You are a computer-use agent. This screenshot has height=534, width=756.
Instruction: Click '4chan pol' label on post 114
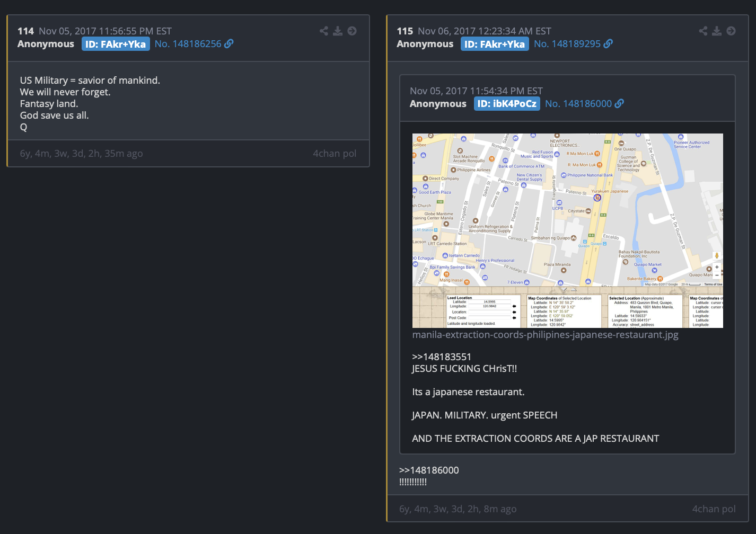[x=335, y=154]
